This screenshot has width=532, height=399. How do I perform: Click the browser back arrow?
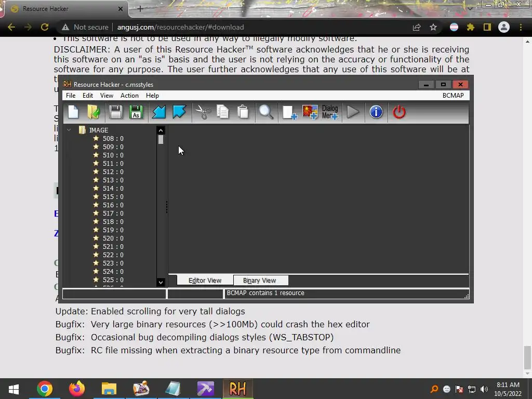coord(11,27)
